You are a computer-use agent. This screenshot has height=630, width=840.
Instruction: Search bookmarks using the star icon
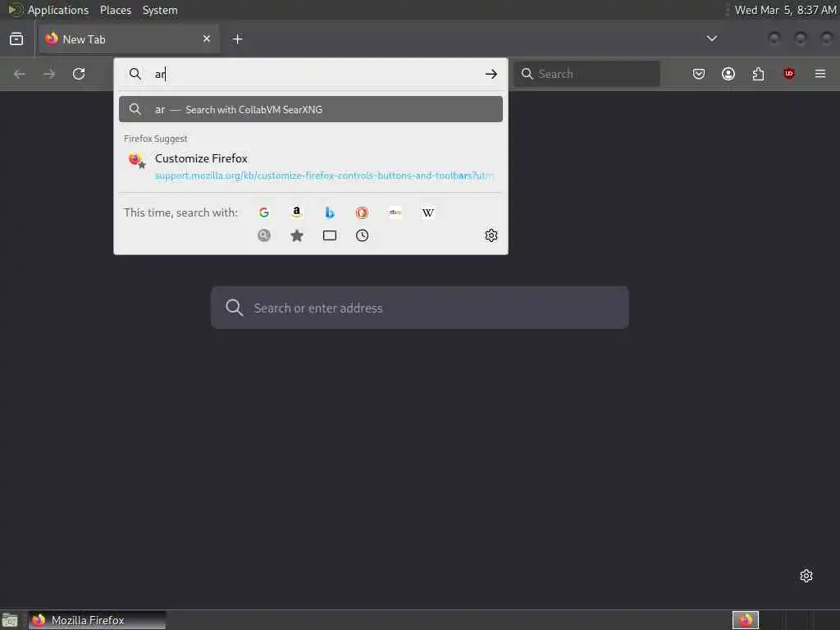click(297, 235)
